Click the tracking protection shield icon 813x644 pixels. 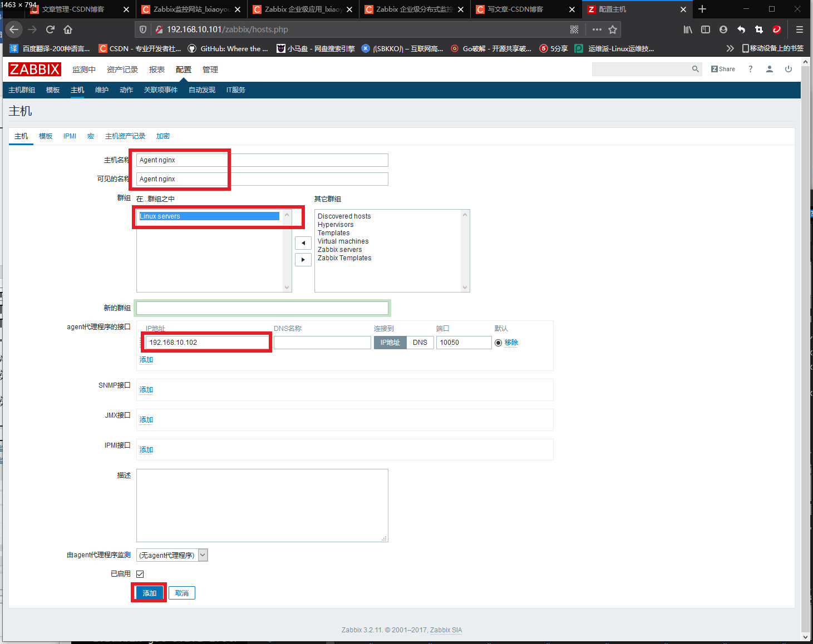(x=143, y=29)
